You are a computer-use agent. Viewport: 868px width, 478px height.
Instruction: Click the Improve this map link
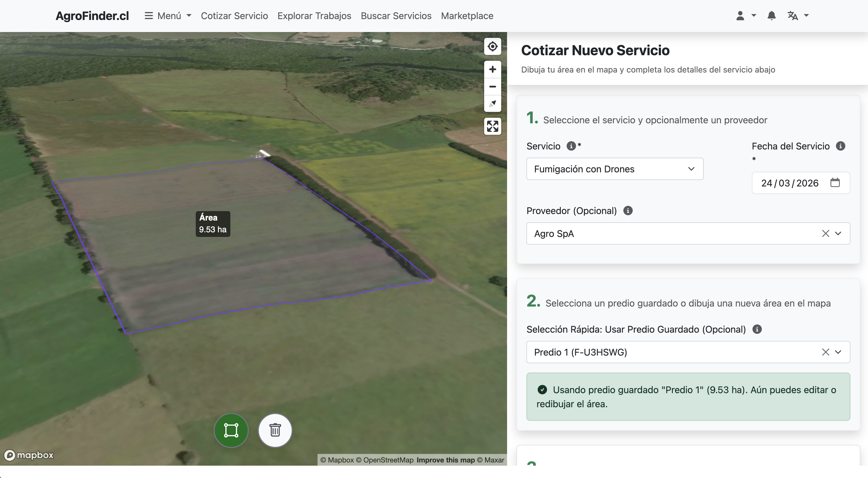[445, 460]
